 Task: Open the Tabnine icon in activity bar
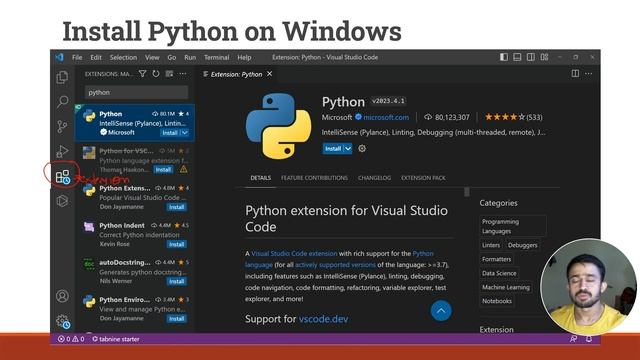[x=62, y=201]
